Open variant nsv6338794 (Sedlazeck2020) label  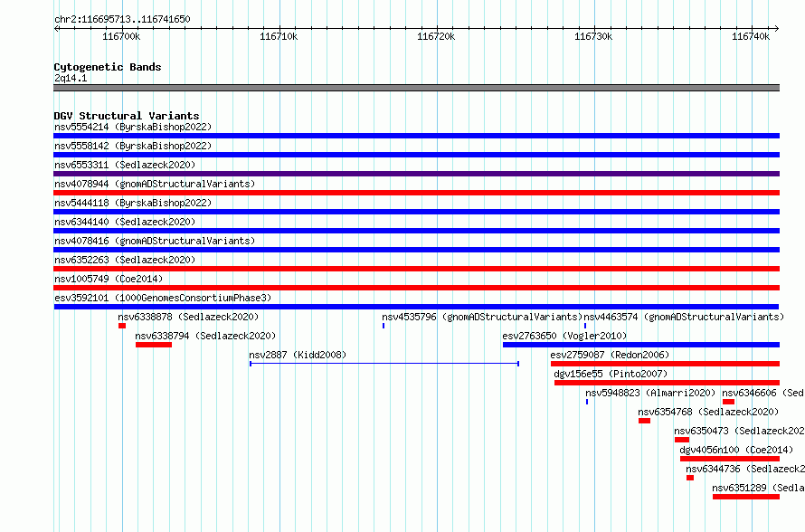[x=205, y=336]
